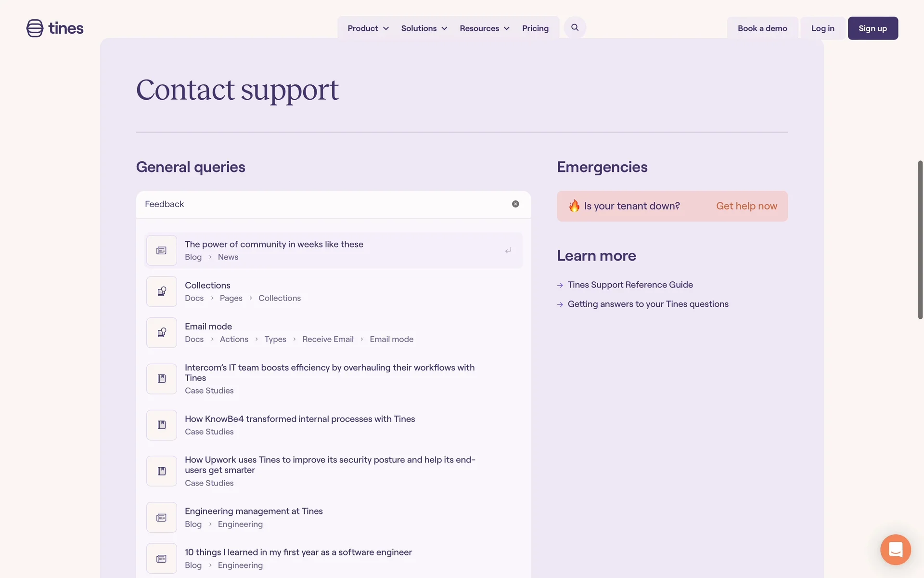Click the Collections docs result icon
Image resolution: width=924 pixels, height=578 pixels.
click(x=162, y=292)
